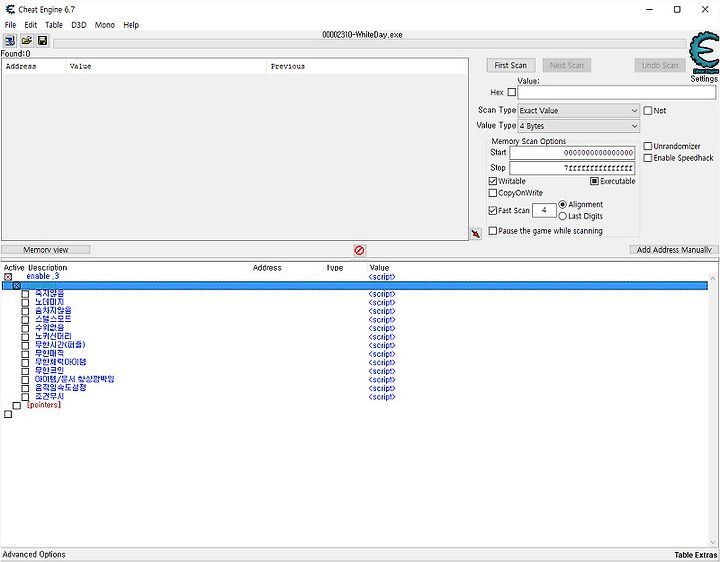Screen dimensions: 720x562
Task: Open Advanced Options
Action: [x=34, y=554]
